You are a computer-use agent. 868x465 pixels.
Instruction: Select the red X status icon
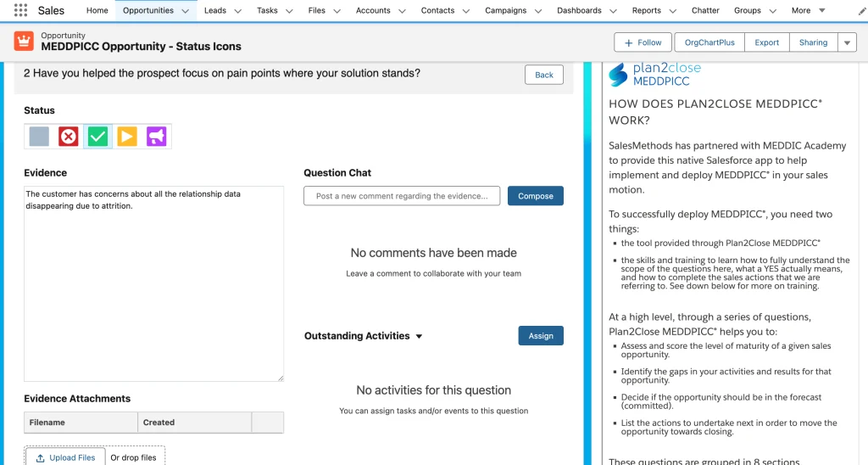coord(69,137)
